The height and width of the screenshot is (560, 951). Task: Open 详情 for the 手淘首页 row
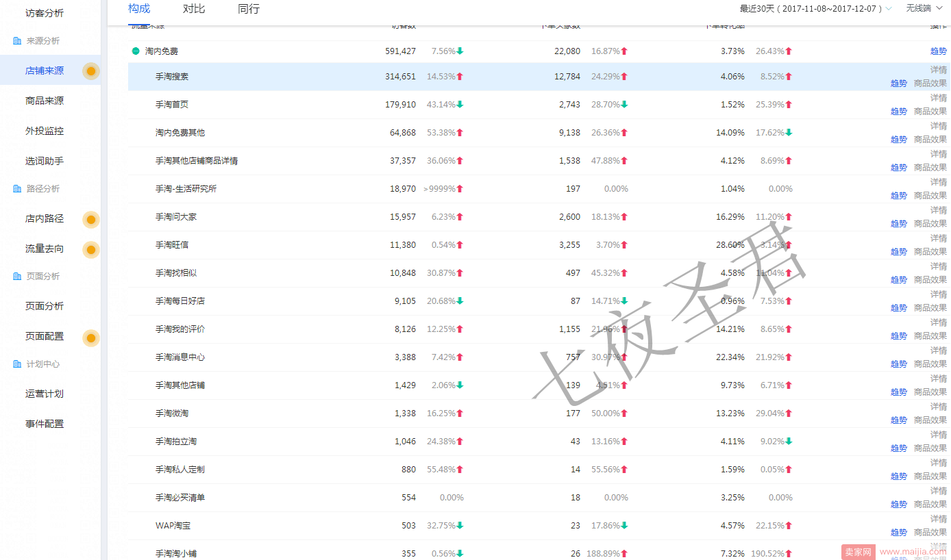pyautogui.click(x=939, y=98)
